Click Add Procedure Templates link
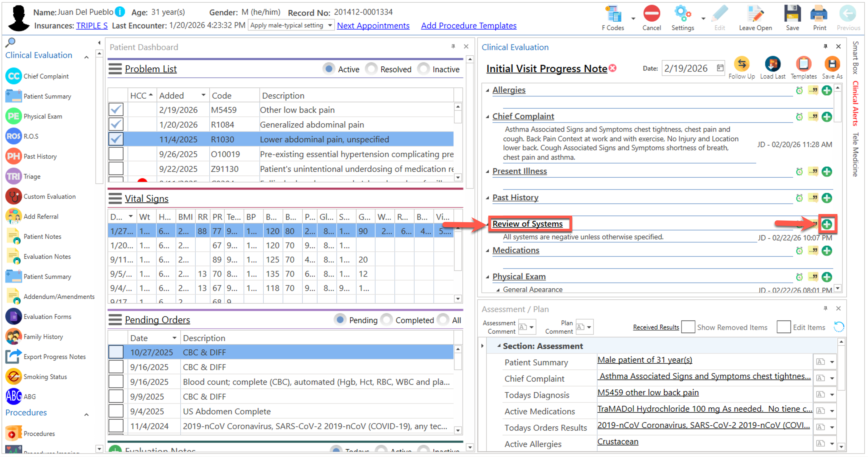Viewport: 868px width, 457px height. [468, 26]
